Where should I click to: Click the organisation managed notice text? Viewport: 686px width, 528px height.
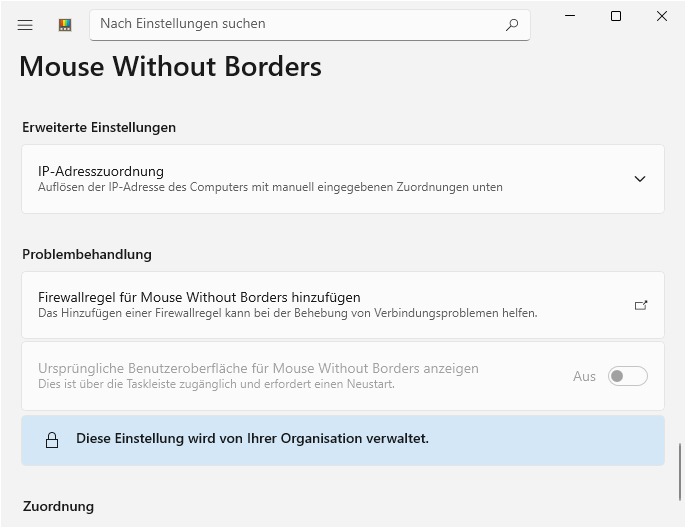click(252, 438)
